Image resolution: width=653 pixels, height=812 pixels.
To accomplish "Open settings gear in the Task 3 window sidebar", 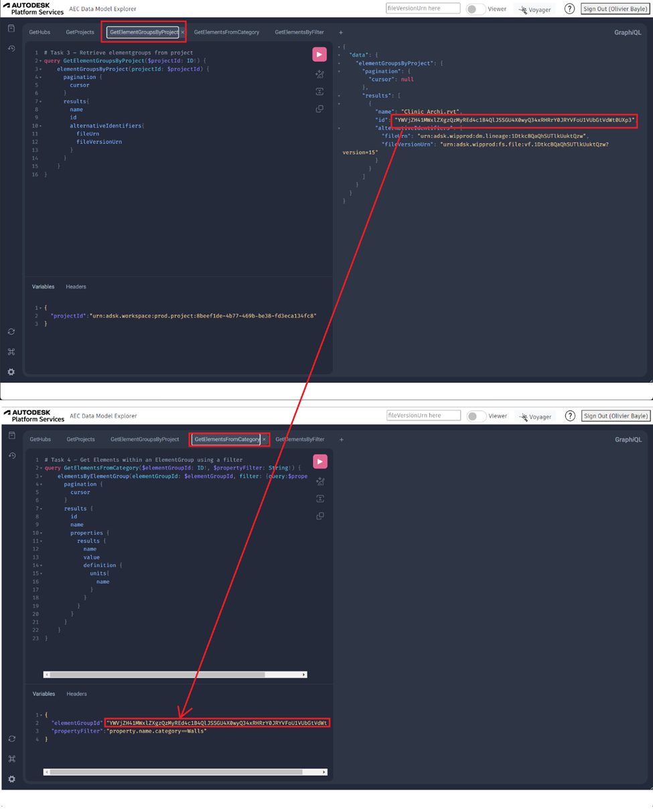I will [x=11, y=372].
